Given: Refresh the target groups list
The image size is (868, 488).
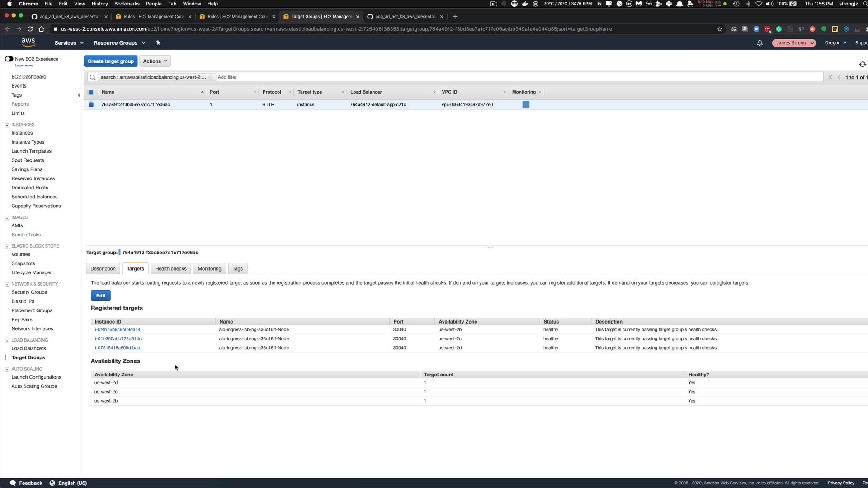Looking at the screenshot, I should [862, 64].
